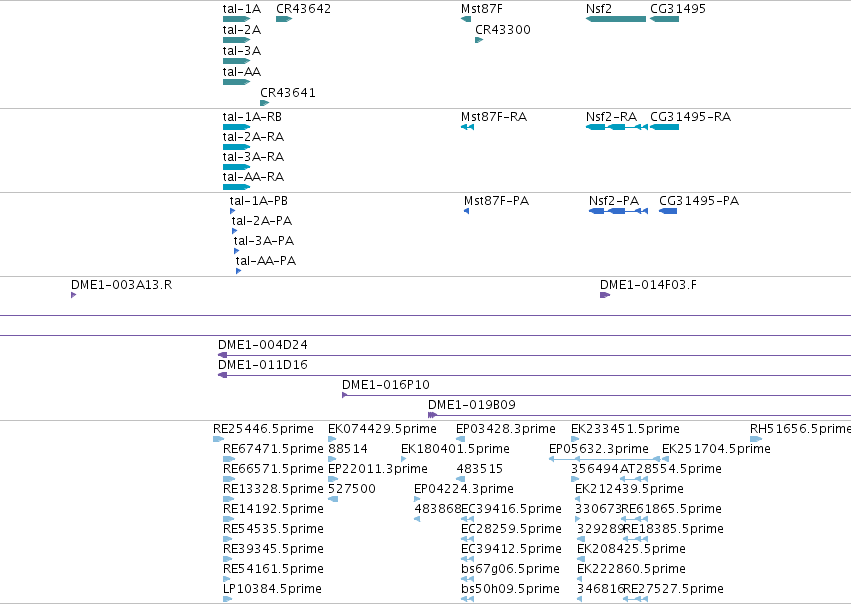Viewport: 851px width, 604px height.
Task: Select the Nsf2-RA transcript
Action: pos(617,127)
